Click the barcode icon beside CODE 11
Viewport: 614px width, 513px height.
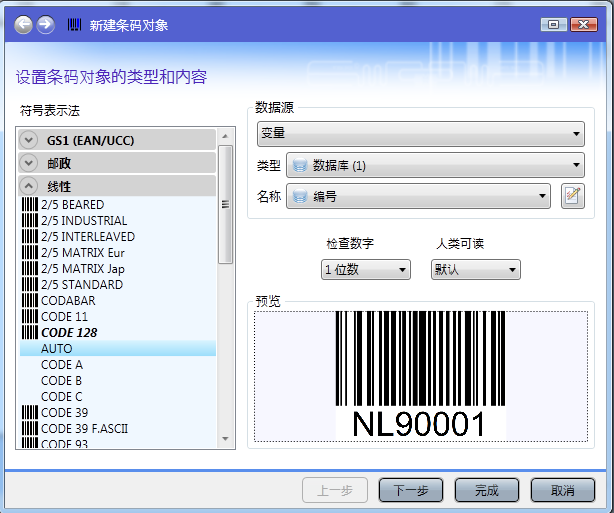coord(30,316)
